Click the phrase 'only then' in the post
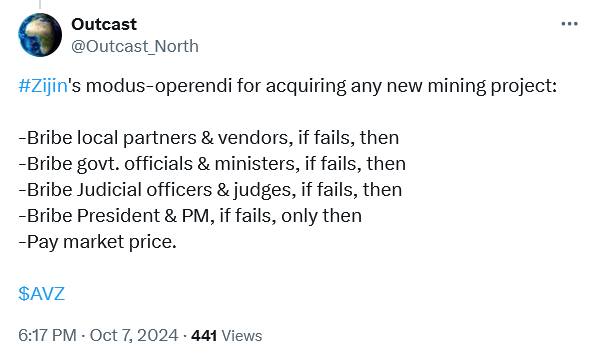Viewport: 598px width, 360px height. (x=322, y=216)
